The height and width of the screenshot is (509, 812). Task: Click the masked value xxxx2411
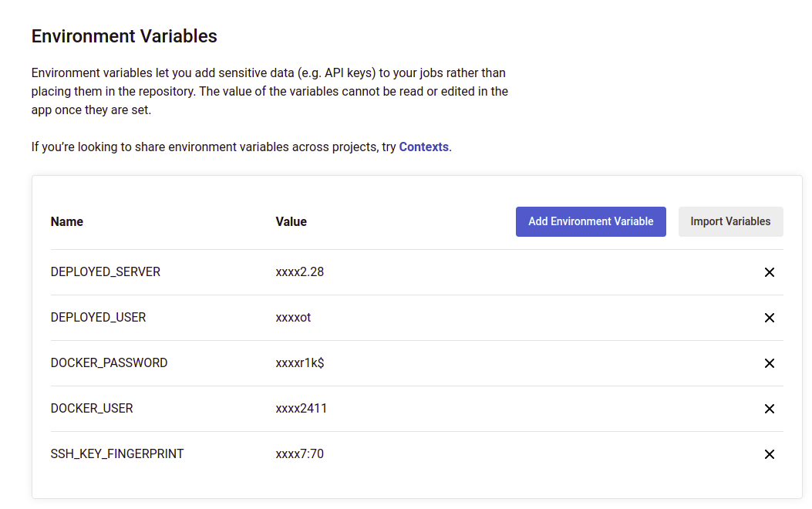pyautogui.click(x=302, y=408)
